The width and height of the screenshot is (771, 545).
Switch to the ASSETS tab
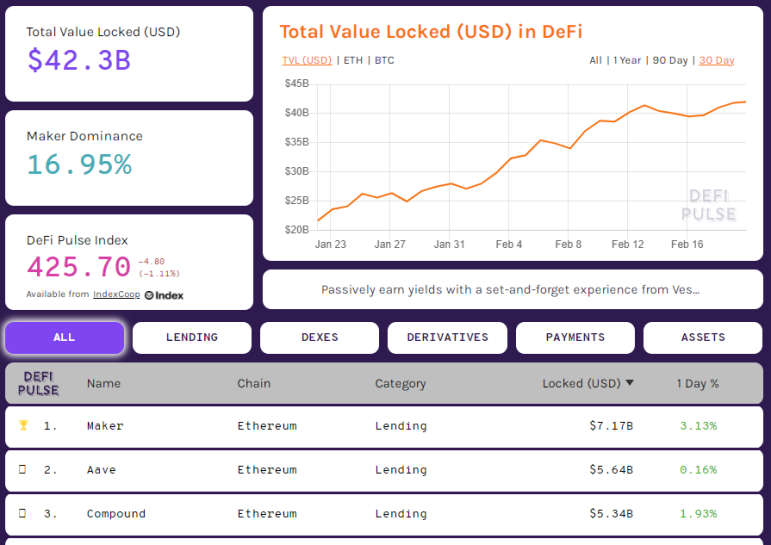click(x=703, y=337)
